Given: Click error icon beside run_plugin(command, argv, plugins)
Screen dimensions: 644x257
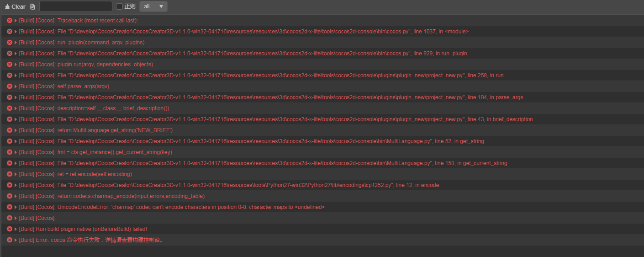Looking at the screenshot, I should (10, 43).
